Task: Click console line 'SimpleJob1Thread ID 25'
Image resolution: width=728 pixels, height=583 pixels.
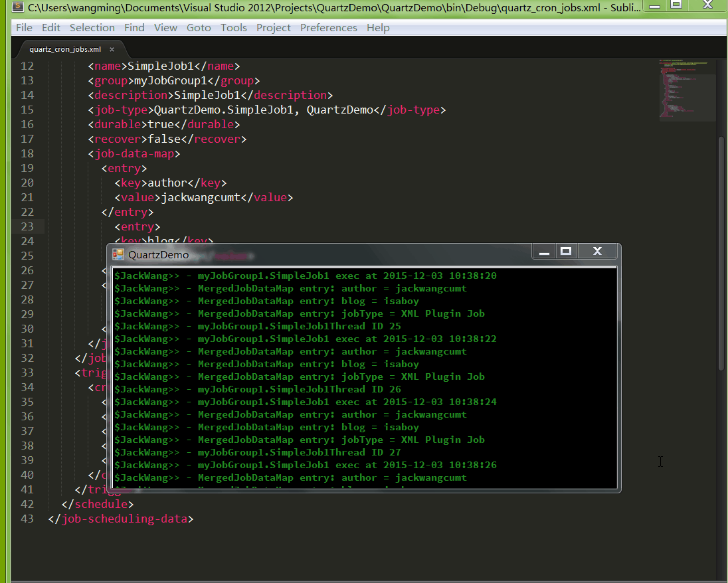Action: (x=258, y=326)
